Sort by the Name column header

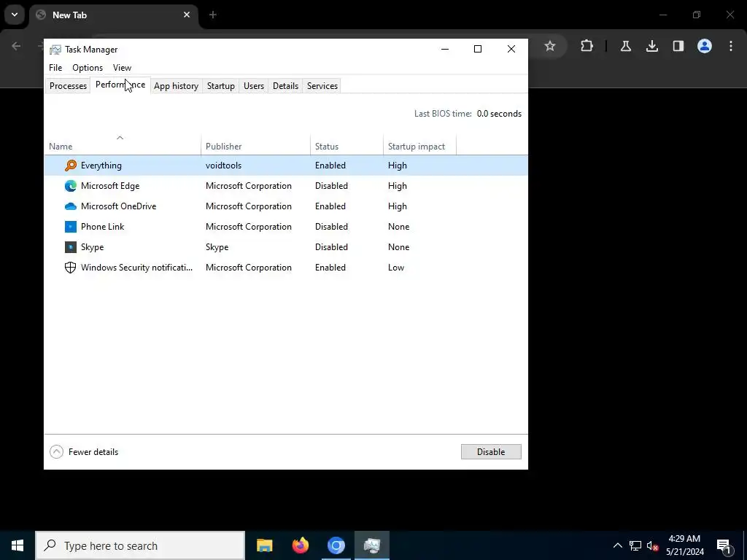click(123, 144)
